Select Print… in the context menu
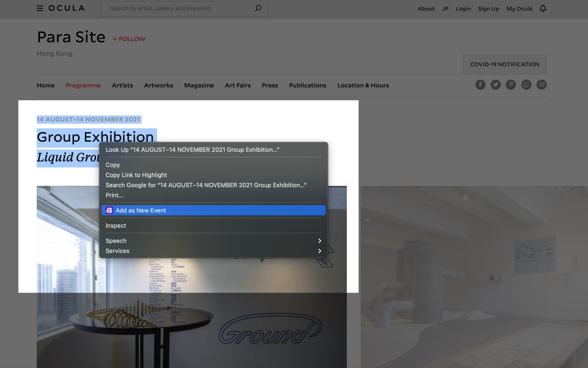This screenshot has width=588, height=368. coord(214,195)
